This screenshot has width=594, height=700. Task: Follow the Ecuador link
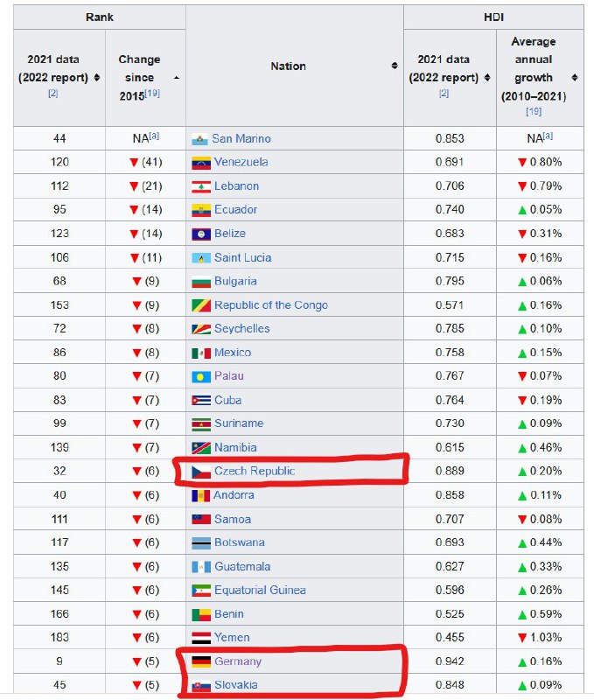tap(235, 210)
